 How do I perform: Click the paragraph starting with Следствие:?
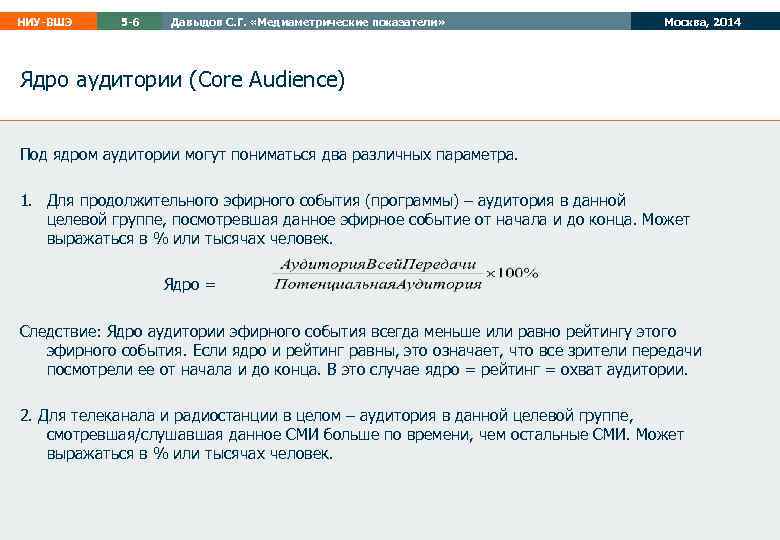[361, 351]
